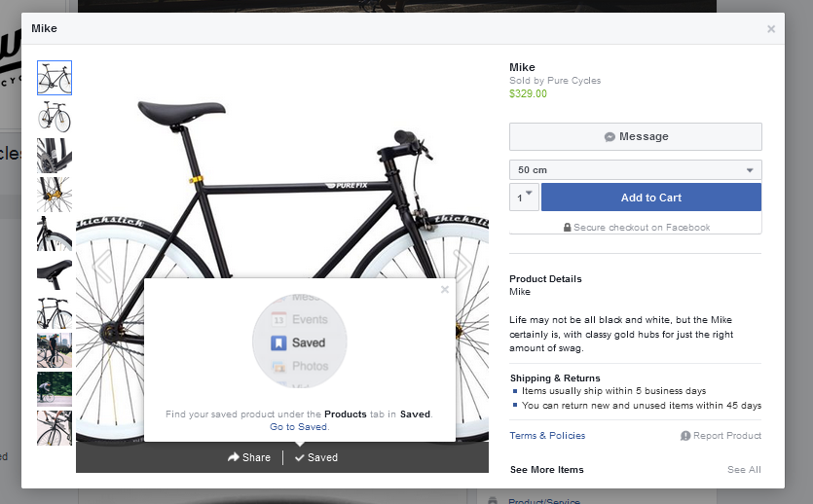The width and height of the screenshot is (813, 504).
Task: Select the rider in forest thumbnail
Action: 55,389
